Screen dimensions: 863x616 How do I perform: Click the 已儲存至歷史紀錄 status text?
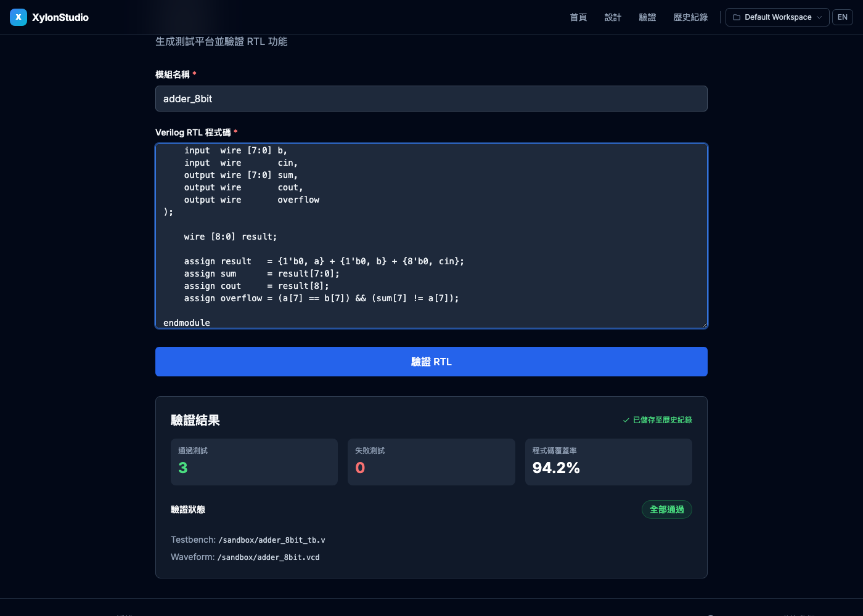tap(663, 420)
